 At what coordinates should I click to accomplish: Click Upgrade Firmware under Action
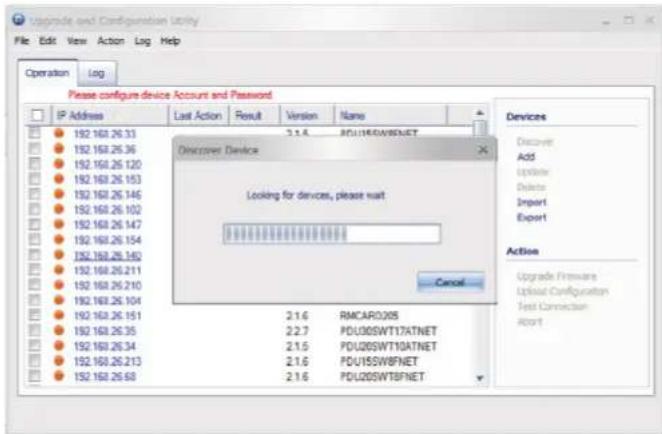point(556,276)
